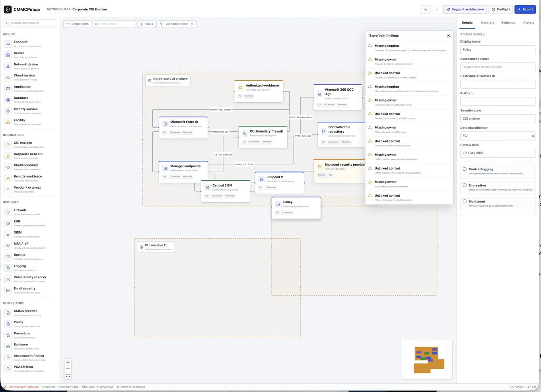
Task: Pick the POA&M item icon
Action: coord(8,369)
